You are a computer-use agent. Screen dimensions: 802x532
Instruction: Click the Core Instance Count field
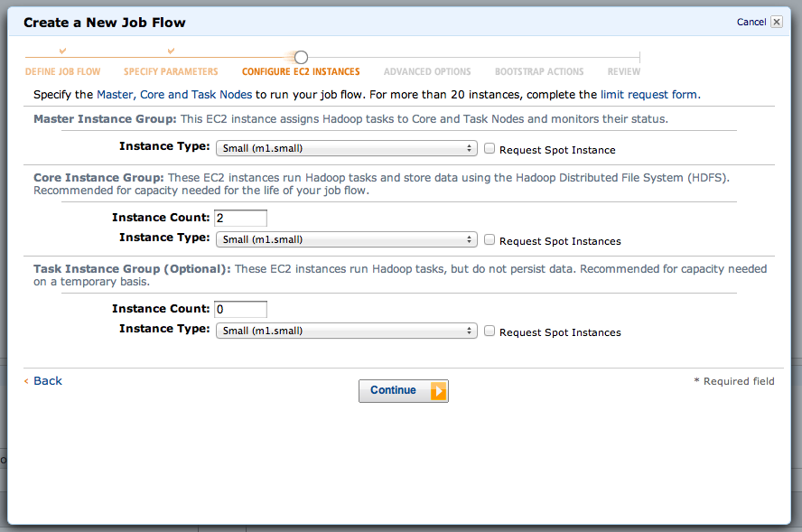(241, 218)
